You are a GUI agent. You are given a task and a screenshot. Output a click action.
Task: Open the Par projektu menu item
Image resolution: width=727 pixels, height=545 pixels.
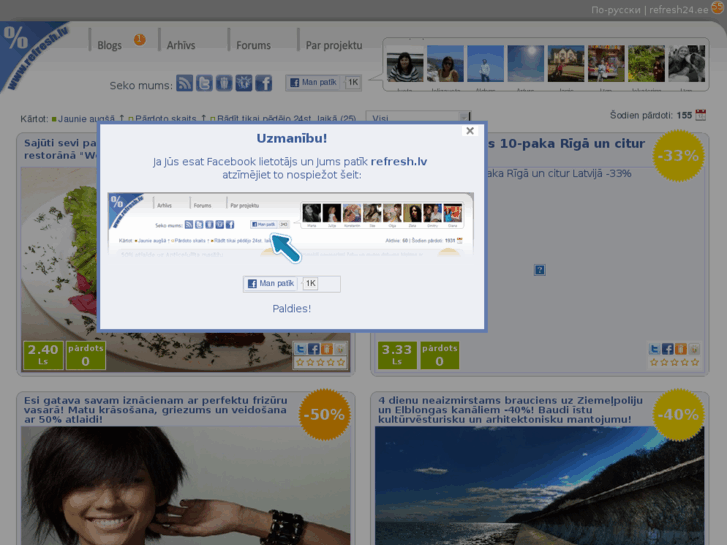pyautogui.click(x=334, y=45)
